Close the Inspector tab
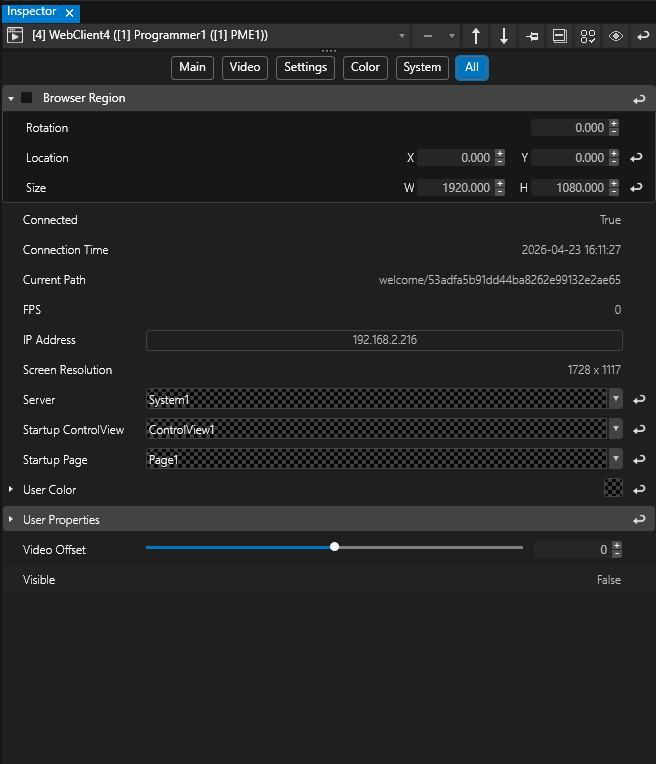Screen dimensions: 656x764 click(x=69, y=13)
